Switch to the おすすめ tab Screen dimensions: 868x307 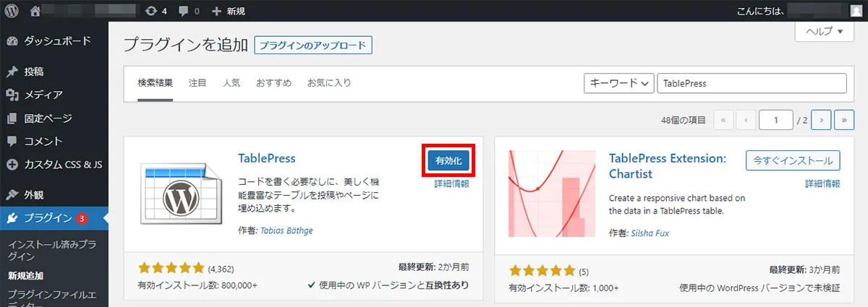click(273, 83)
